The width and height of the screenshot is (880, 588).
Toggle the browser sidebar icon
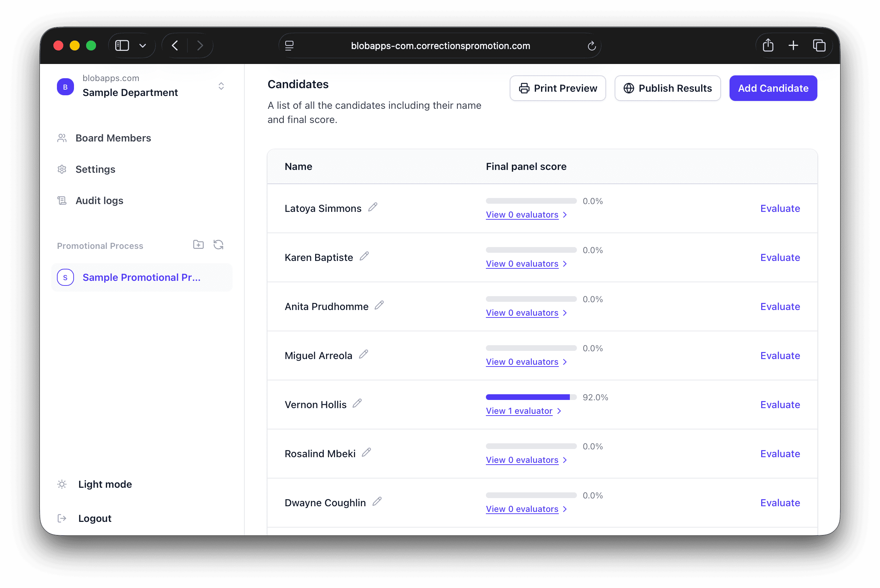pos(122,46)
